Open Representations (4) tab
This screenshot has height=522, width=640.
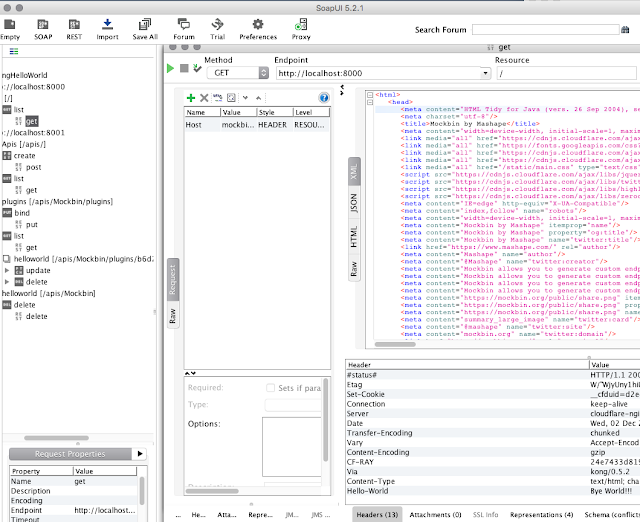(541, 515)
